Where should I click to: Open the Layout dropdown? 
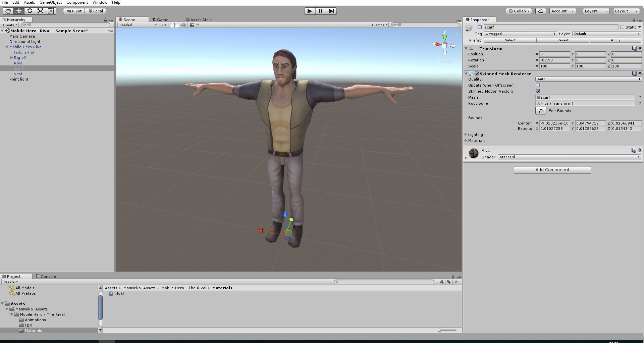pos(626,11)
